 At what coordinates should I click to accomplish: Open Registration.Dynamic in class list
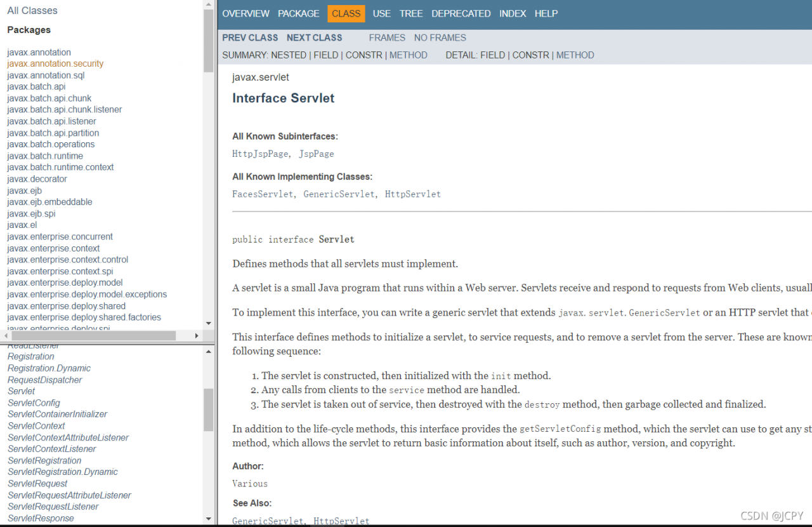[49, 368]
